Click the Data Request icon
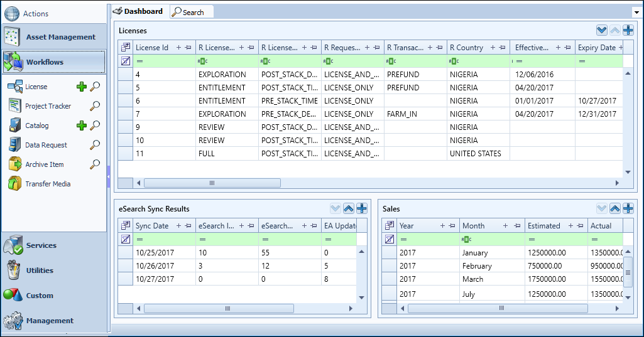This screenshot has width=644, height=337. (x=15, y=144)
